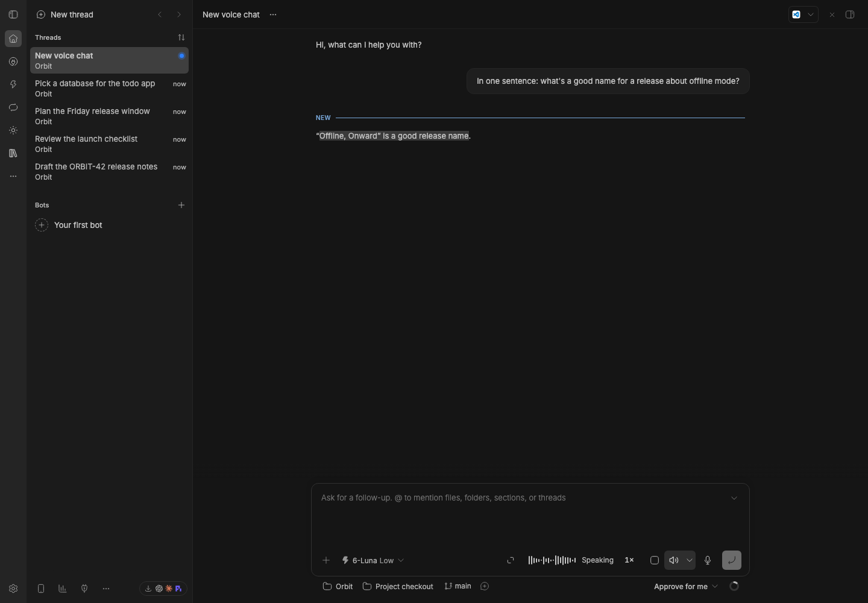Open settings with the gear icon
The height and width of the screenshot is (603, 868).
[13, 589]
